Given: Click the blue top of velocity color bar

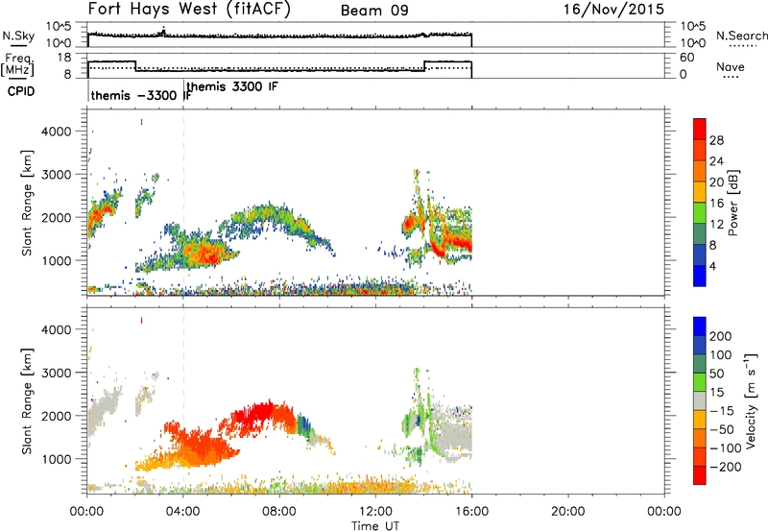Looking at the screenshot, I should 700,326.
